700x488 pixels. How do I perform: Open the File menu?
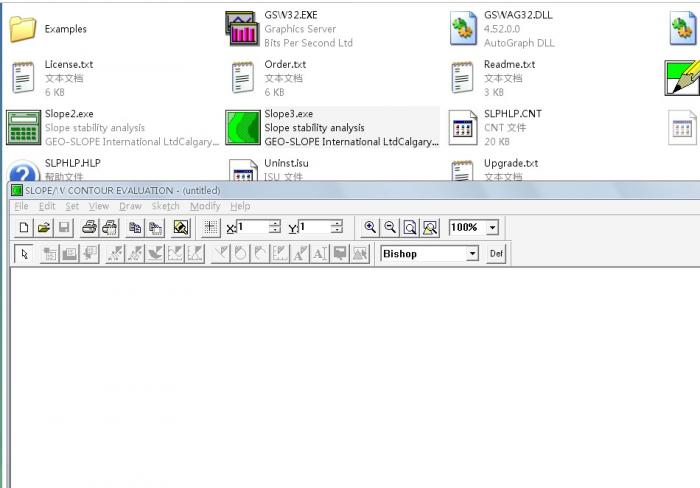pyautogui.click(x=21, y=206)
